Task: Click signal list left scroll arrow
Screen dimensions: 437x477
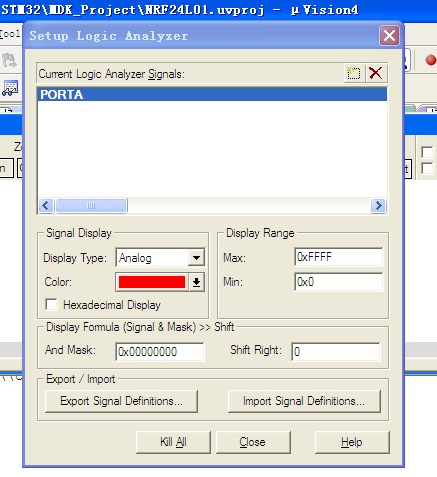Action: coord(46,205)
